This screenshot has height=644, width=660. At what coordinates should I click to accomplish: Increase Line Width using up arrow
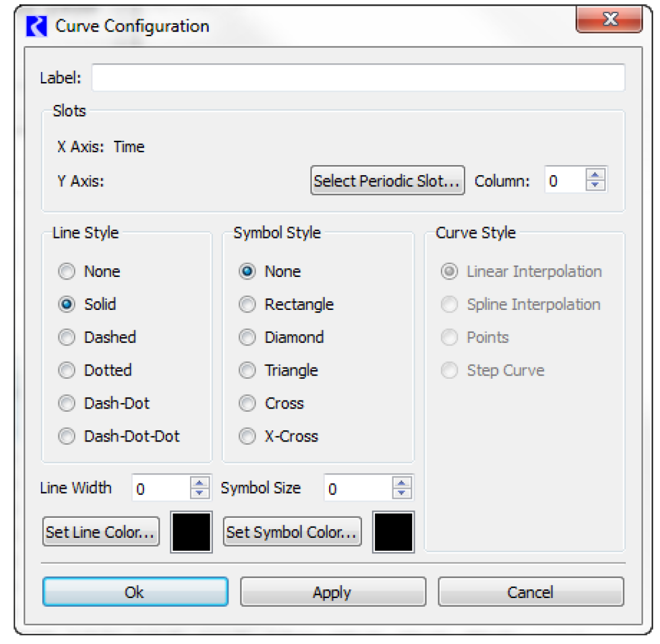(199, 484)
